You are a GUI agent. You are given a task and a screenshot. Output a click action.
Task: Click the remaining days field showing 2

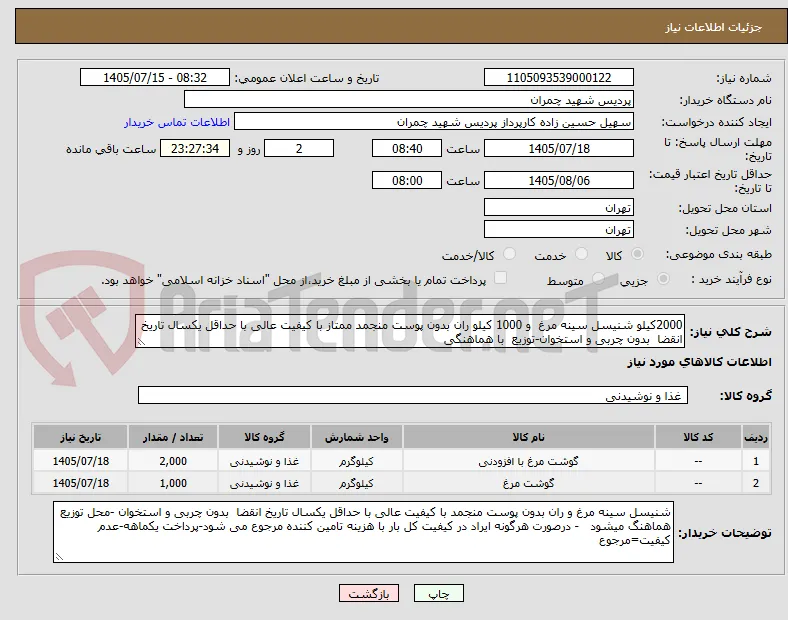pos(299,148)
